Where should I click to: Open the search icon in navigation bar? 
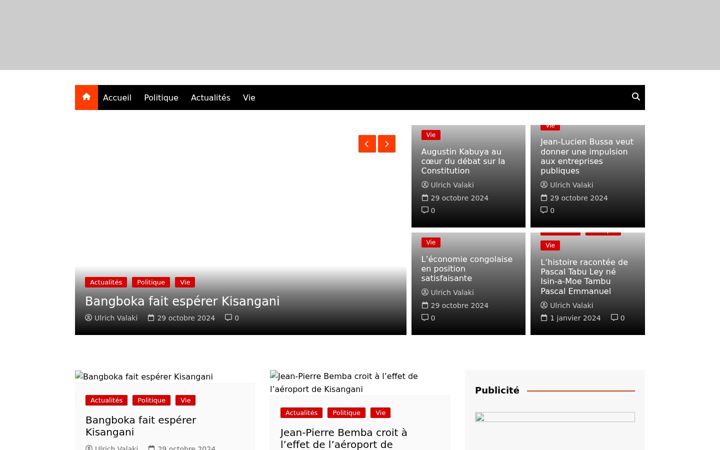coord(636,96)
